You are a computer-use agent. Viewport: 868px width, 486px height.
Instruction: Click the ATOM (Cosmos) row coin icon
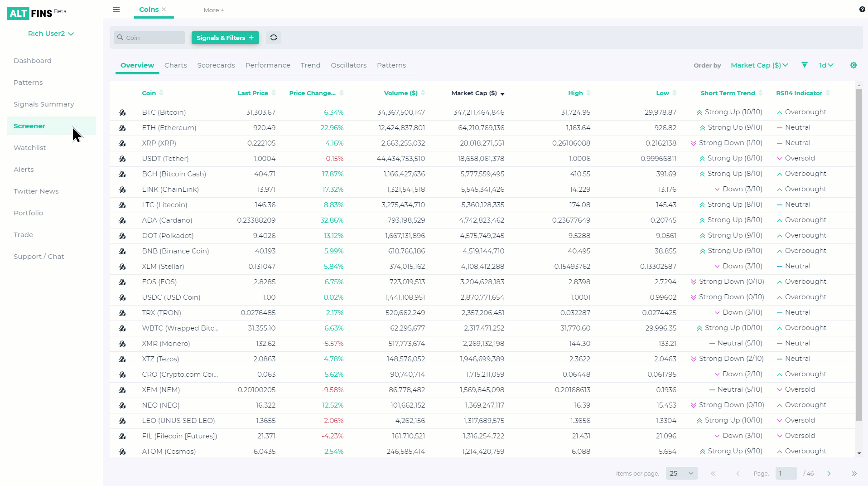click(x=122, y=452)
